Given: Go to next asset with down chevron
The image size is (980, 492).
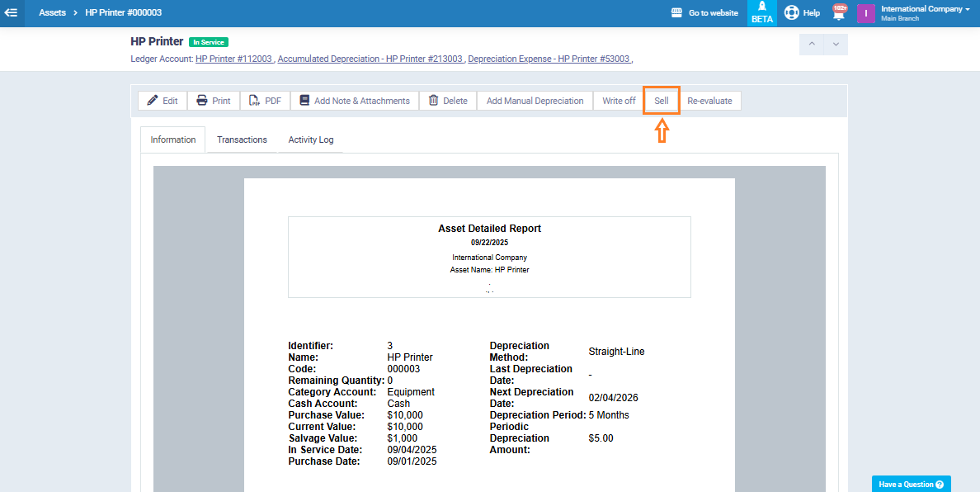Looking at the screenshot, I should (x=836, y=44).
